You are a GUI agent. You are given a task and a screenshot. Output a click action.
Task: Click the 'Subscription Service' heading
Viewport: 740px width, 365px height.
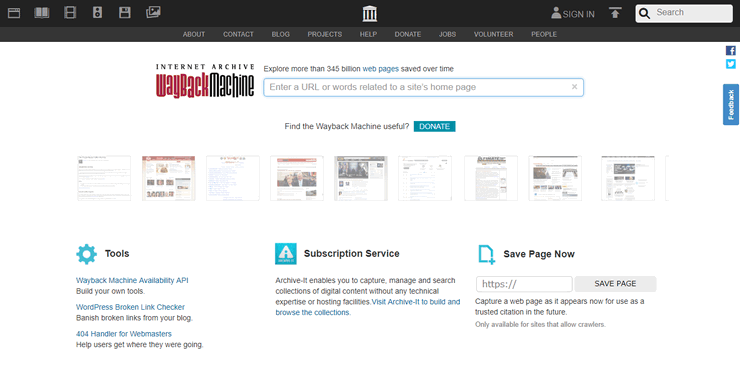(x=352, y=254)
